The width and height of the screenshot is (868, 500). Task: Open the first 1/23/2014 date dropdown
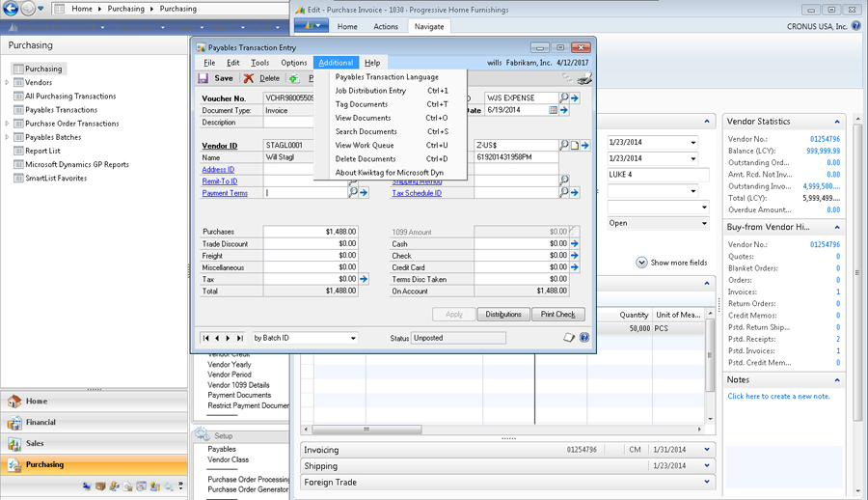(693, 143)
